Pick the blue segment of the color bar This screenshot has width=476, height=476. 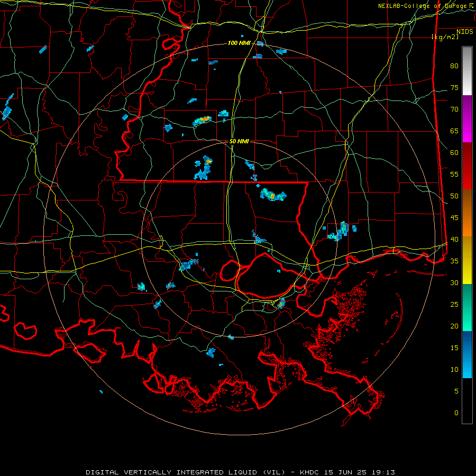[467, 354]
